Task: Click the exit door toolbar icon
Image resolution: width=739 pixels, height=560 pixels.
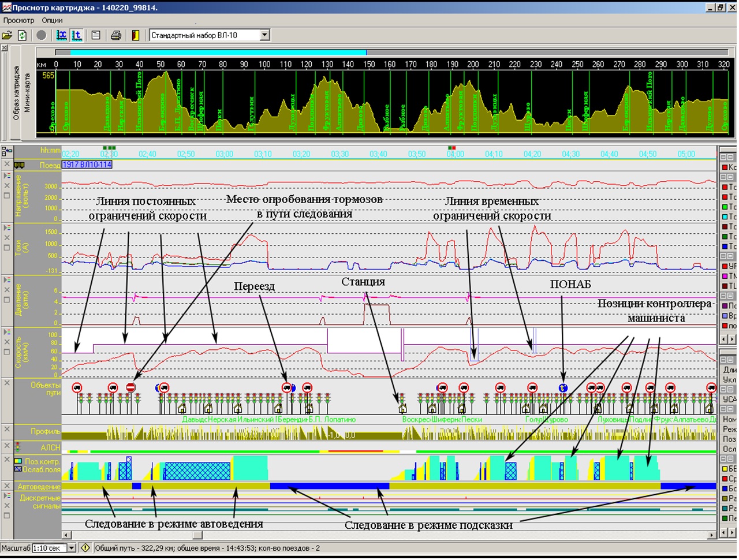Action: (x=136, y=35)
